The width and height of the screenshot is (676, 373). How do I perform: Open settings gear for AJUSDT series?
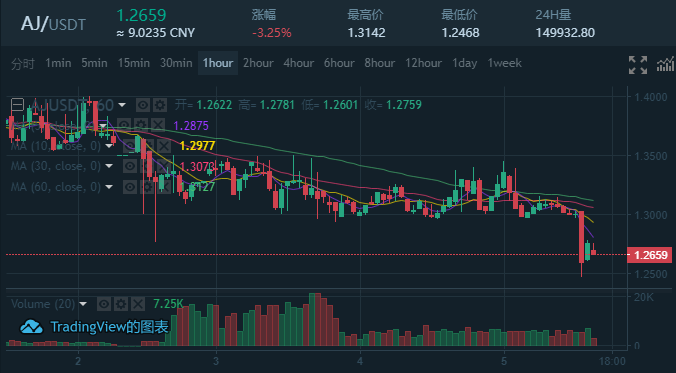pos(160,105)
